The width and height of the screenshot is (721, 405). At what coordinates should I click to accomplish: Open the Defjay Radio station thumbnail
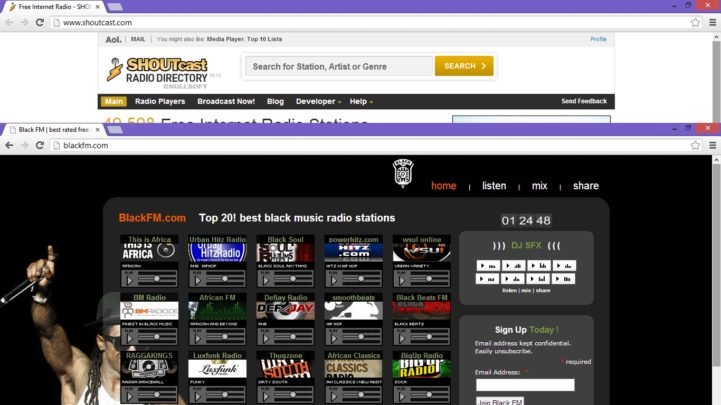pyautogui.click(x=285, y=311)
